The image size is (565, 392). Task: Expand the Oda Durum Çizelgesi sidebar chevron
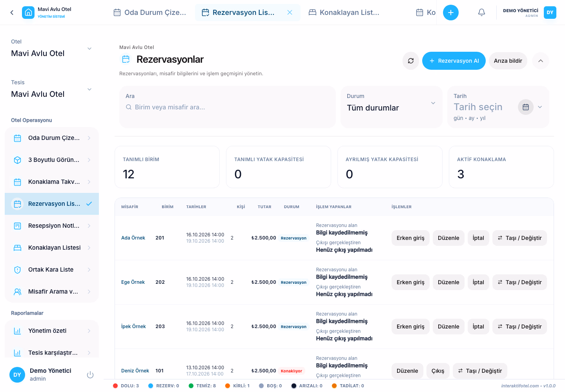coord(89,138)
